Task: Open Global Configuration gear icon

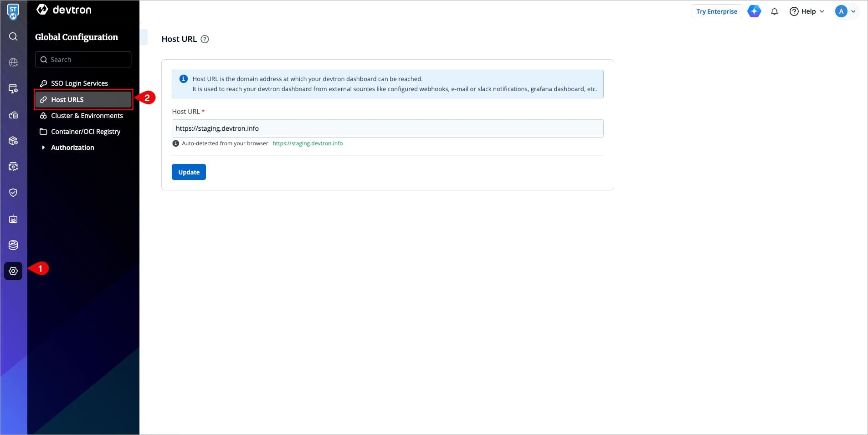Action: 13,271
